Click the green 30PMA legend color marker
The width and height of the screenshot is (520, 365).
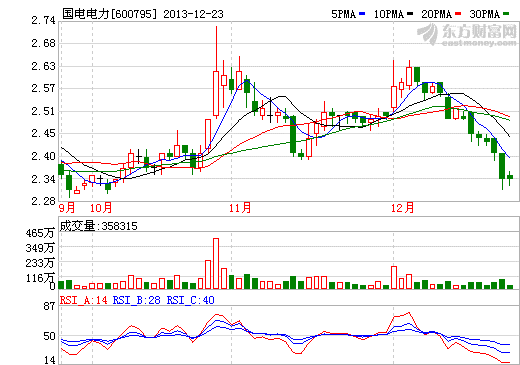point(506,14)
